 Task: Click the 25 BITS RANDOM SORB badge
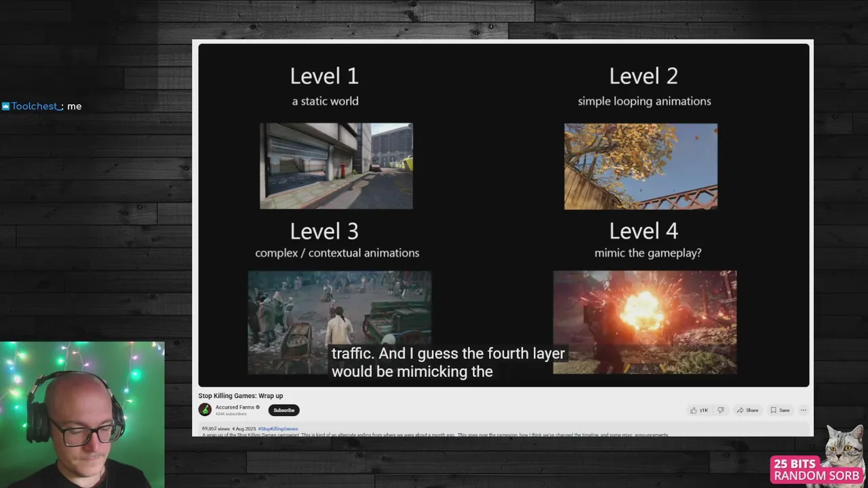(x=816, y=470)
